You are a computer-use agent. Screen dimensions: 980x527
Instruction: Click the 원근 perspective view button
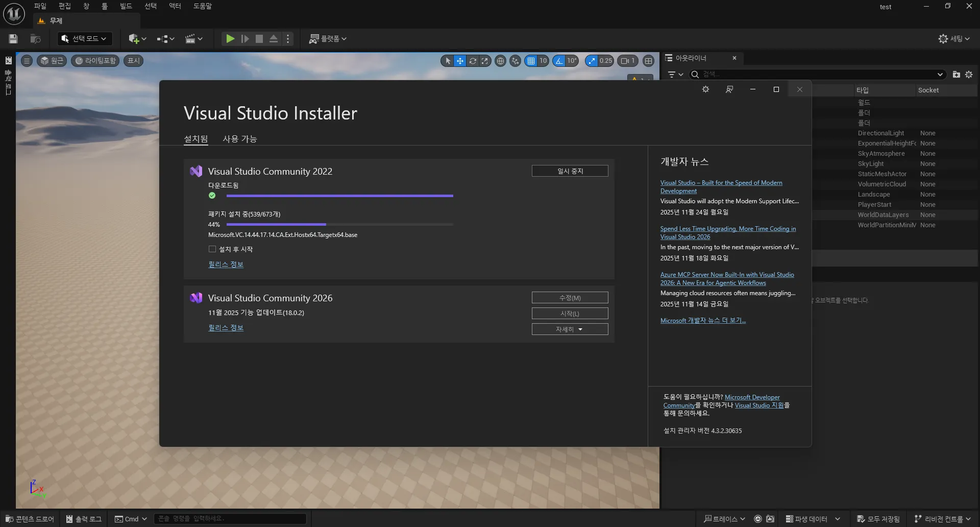click(x=52, y=61)
